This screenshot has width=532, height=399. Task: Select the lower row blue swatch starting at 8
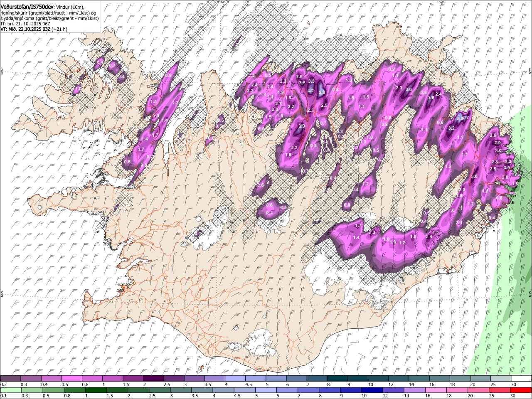(330, 390)
